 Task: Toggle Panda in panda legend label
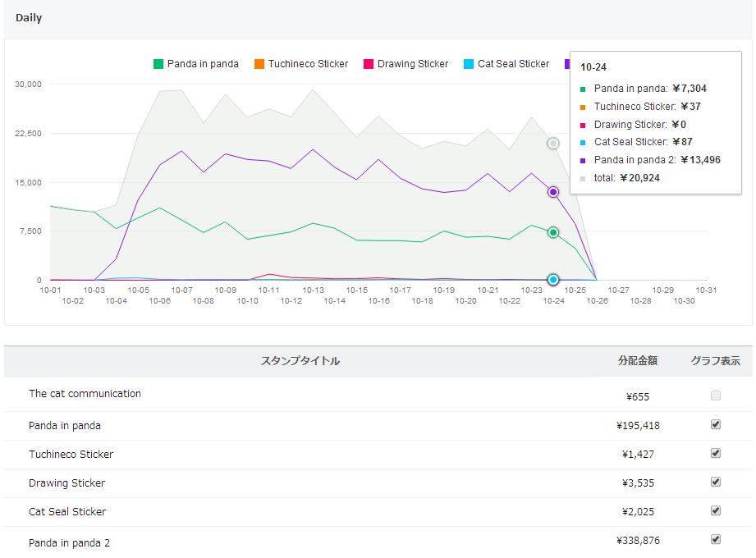(x=203, y=64)
